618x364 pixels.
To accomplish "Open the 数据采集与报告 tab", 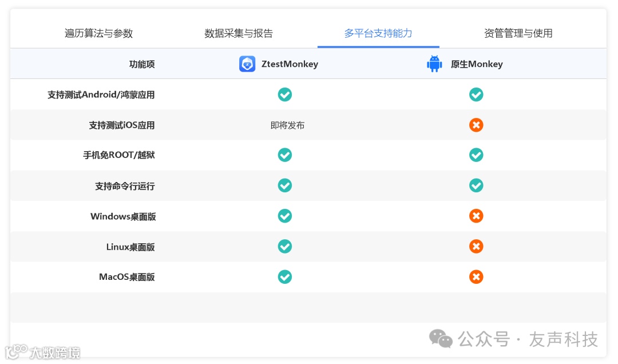I will coord(239,33).
